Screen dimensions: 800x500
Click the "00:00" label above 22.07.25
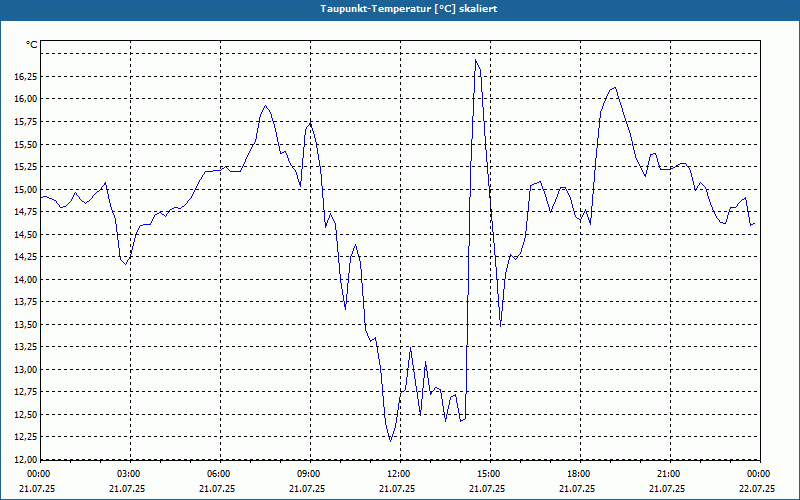(759, 474)
